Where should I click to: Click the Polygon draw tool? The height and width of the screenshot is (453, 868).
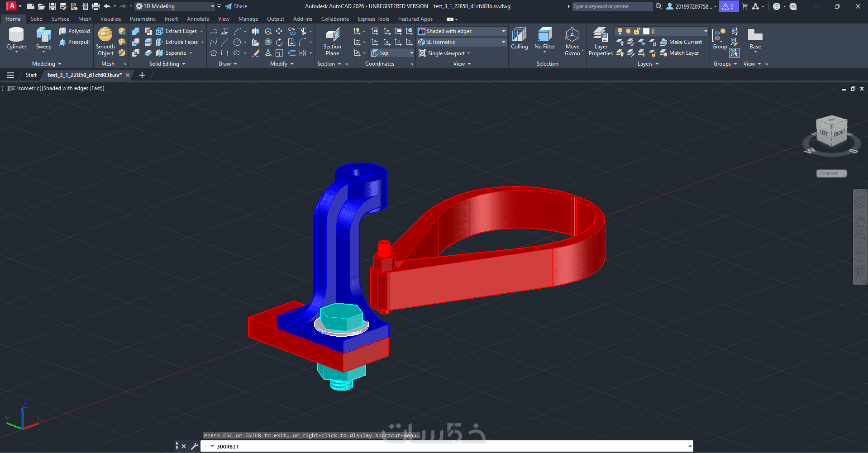coord(214,53)
